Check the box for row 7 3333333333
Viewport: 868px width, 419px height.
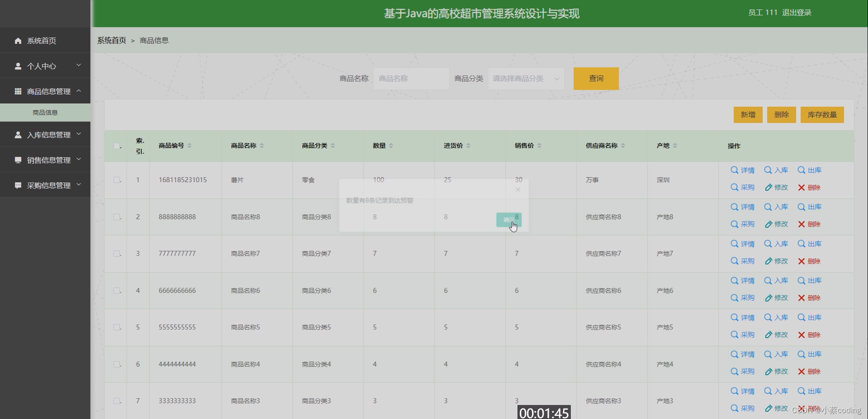pos(117,401)
